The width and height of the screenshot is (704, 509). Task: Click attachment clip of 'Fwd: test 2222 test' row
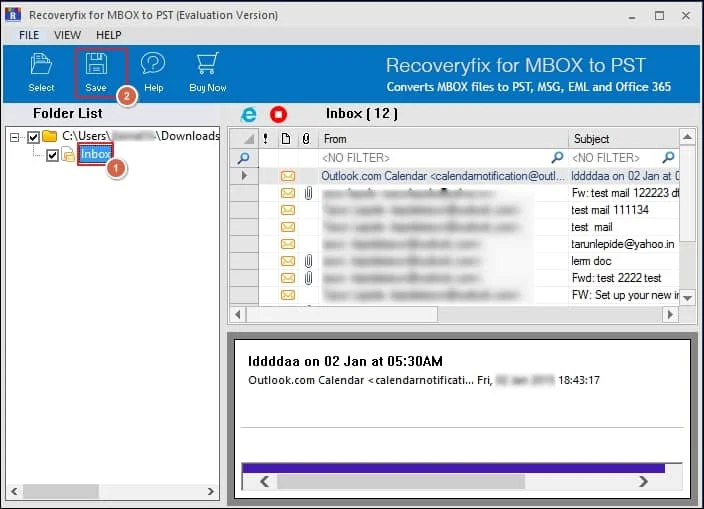point(308,278)
